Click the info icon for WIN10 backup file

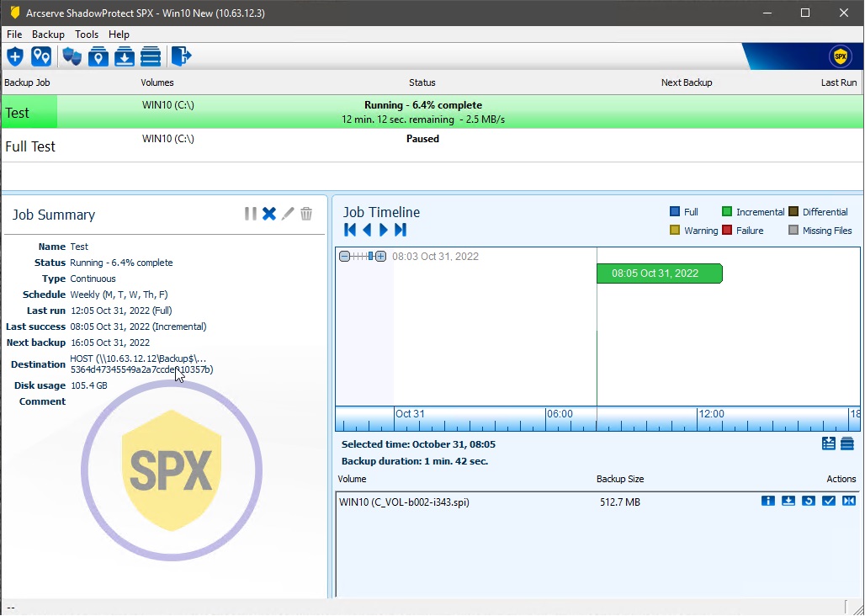(x=767, y=502)
